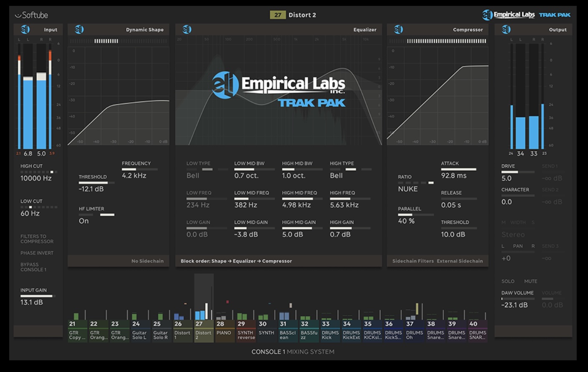Viewport: 588px width, 372px height.
Task: Click the Empirical Labs logo in Compressor header
Action: [398, 29]
